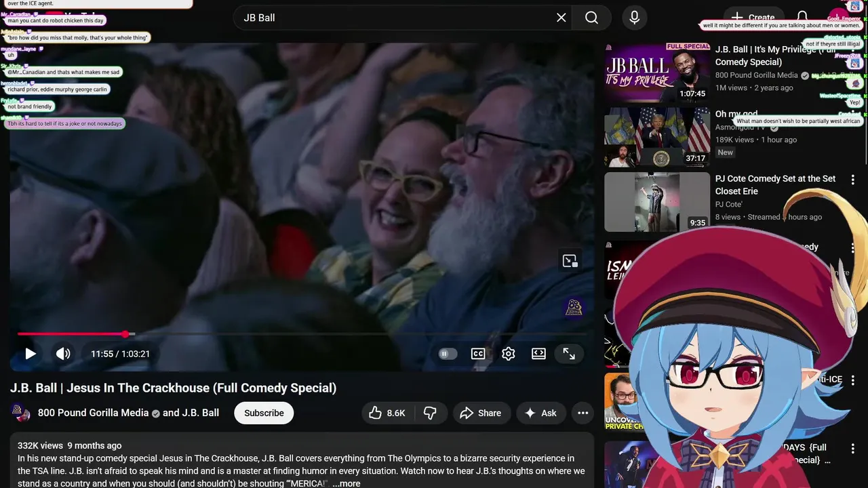Open the player settings gear

pos(509,354)
